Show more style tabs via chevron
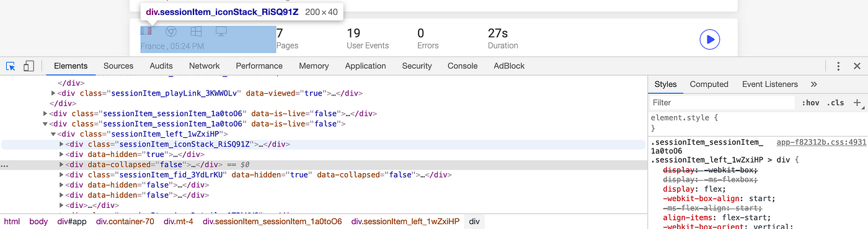Image resolution: width=868 pixels, height=229 pixels. (x=814, y=84)
